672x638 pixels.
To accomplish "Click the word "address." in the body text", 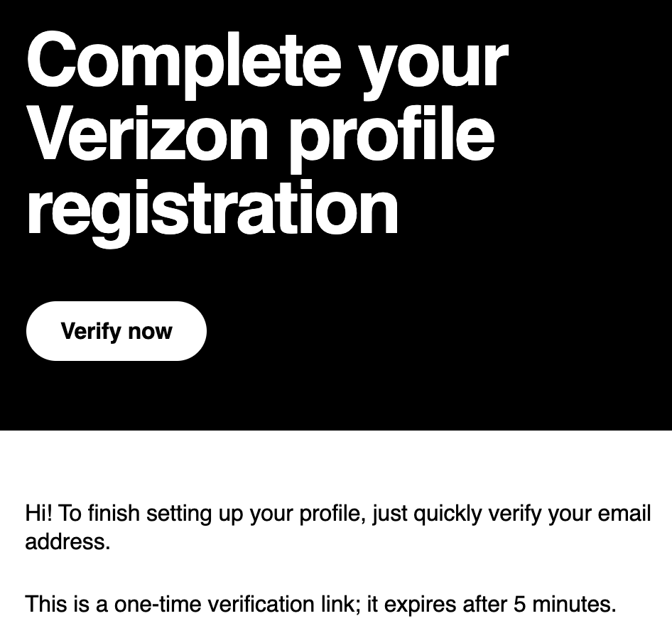I will [x=67, y=541].
